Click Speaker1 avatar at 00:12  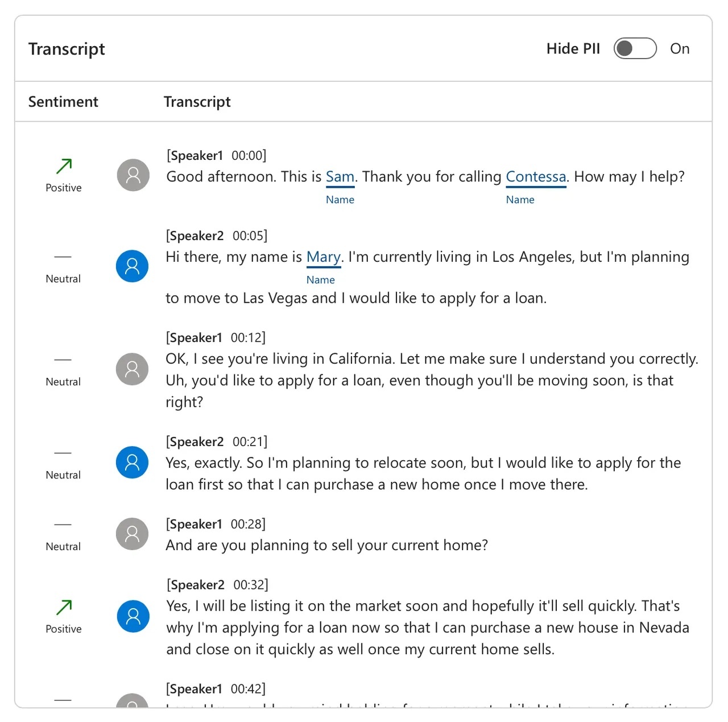pos(132,369)
